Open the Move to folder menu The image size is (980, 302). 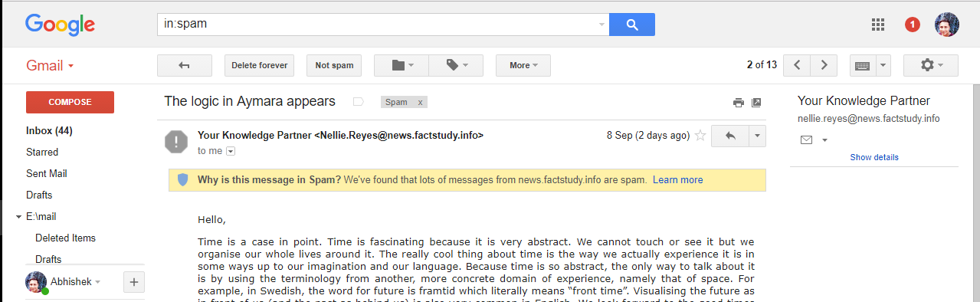tap(402, 65)
